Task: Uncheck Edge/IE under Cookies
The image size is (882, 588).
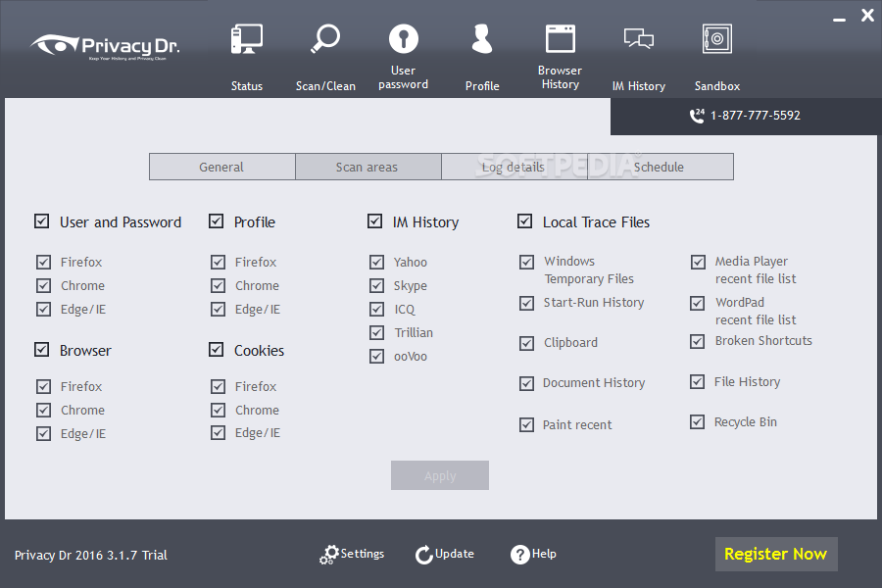Action: (x=218, y=433)
